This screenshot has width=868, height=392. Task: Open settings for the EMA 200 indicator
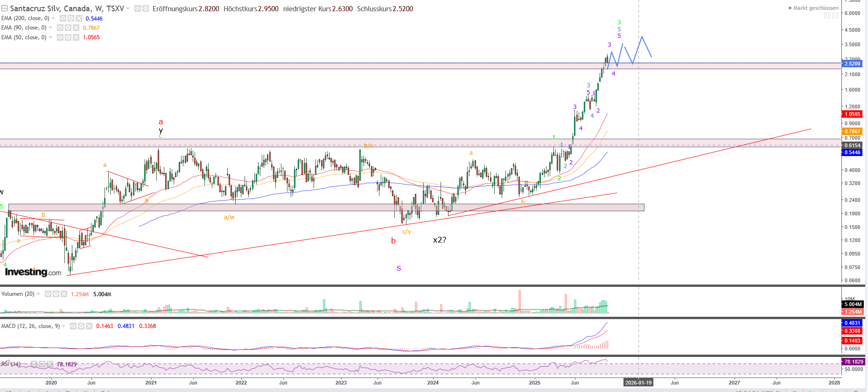click(71, 18)
